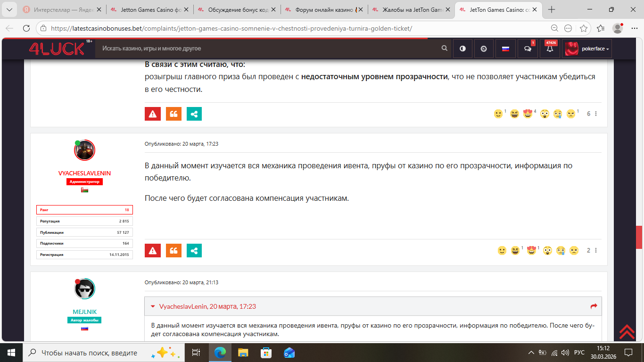The width and height of the screenshot is (644, 362).
Task: Switch site language via the Russian flag
Action: click(505, 49)
